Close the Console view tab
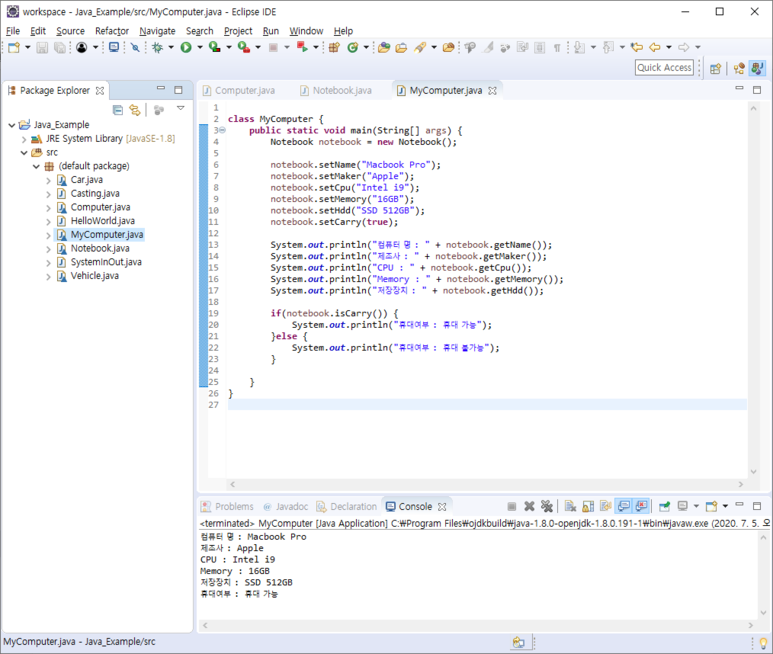Viewport: 773px width, 654px height. point(442,507)
